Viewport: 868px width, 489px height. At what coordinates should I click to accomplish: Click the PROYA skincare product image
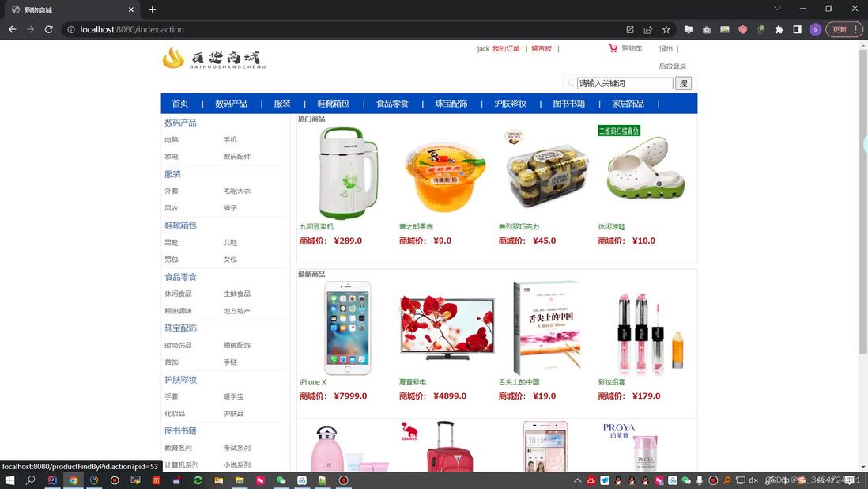pos(632,448)
